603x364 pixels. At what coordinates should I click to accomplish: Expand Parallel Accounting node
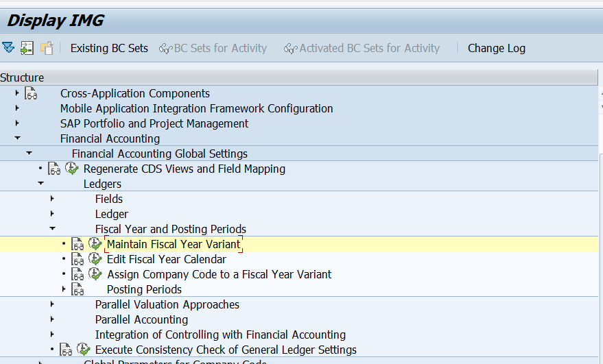pos(52,319)
